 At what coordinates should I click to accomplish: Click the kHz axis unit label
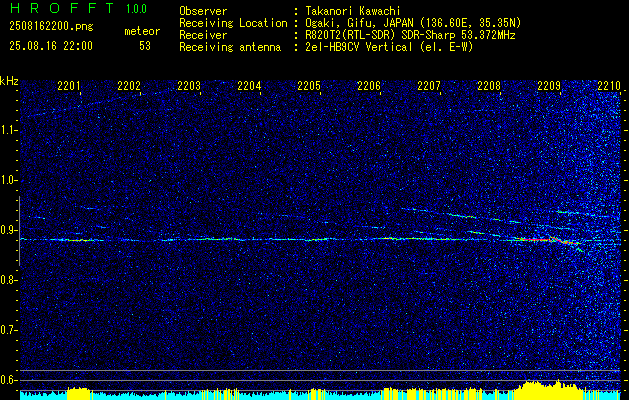[9, 81]
